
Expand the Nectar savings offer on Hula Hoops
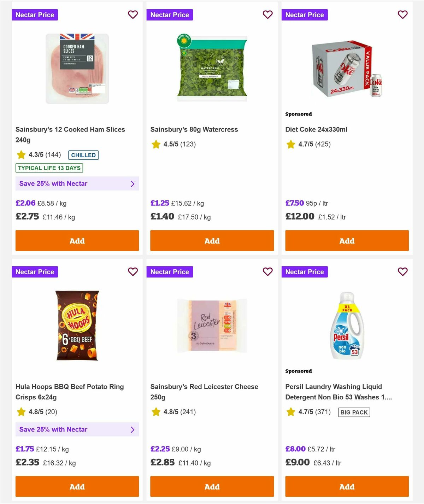pos(77,429)
